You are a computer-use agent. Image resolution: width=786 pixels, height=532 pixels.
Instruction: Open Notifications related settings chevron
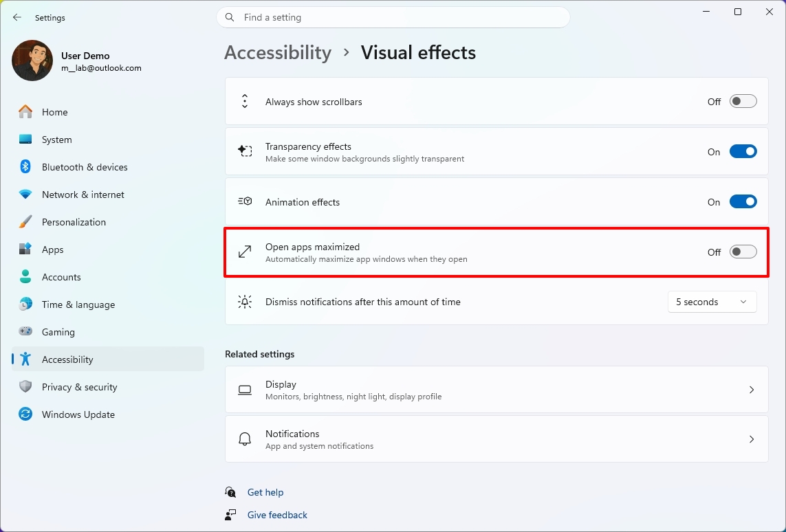point(752,439)
